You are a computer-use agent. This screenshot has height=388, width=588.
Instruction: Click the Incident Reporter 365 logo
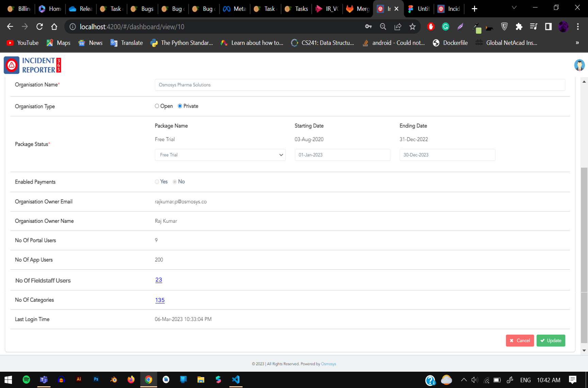33,65
